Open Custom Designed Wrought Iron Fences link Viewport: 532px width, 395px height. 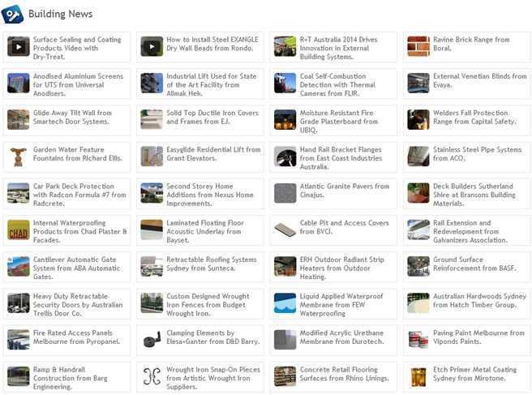(x=208, y=305)
